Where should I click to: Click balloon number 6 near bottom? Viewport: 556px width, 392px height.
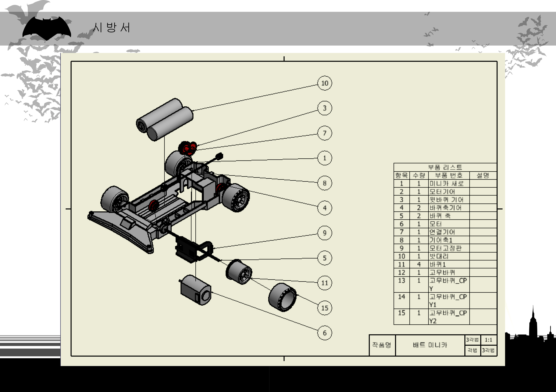324,333
